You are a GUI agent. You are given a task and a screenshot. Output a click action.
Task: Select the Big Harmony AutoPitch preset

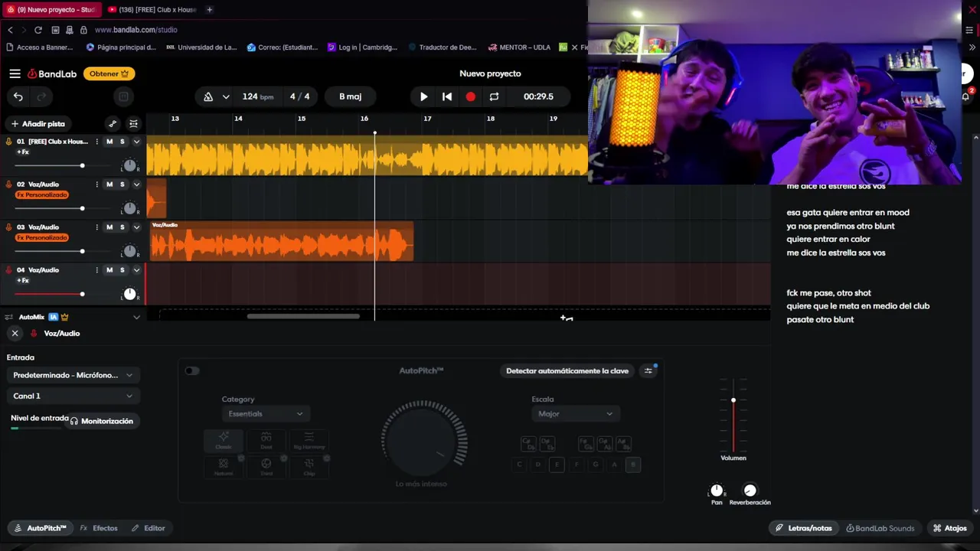[309, 440]
